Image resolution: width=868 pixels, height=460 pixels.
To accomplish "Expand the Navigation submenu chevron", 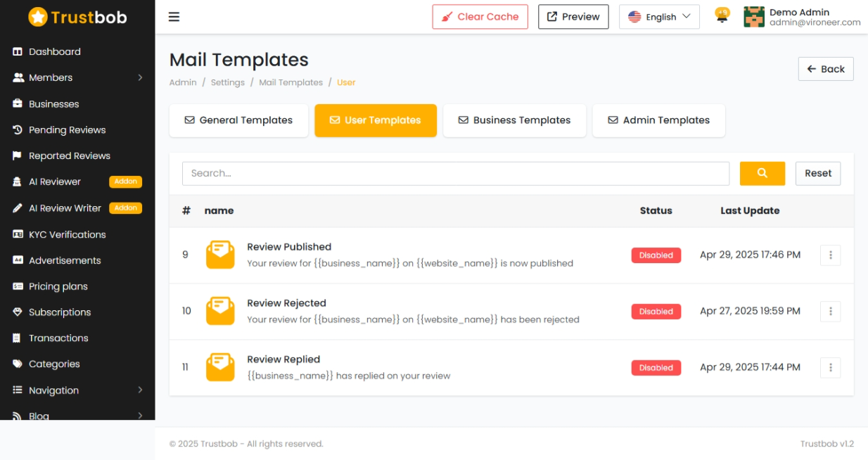I will click(x=140, y=390).
